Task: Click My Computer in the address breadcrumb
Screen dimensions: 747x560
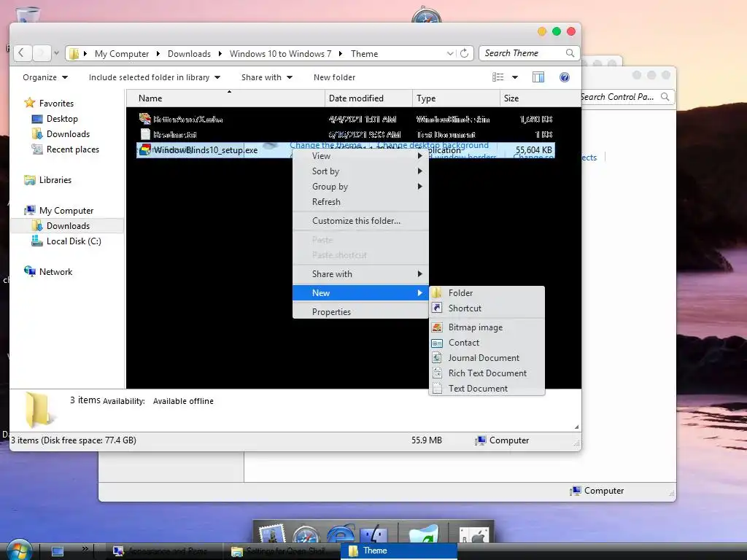Action: pyautogui.click(x=122, y=54)
